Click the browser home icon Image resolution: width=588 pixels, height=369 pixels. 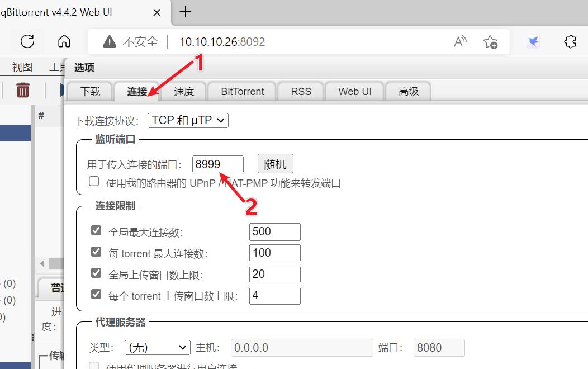(x=64, y=41)
